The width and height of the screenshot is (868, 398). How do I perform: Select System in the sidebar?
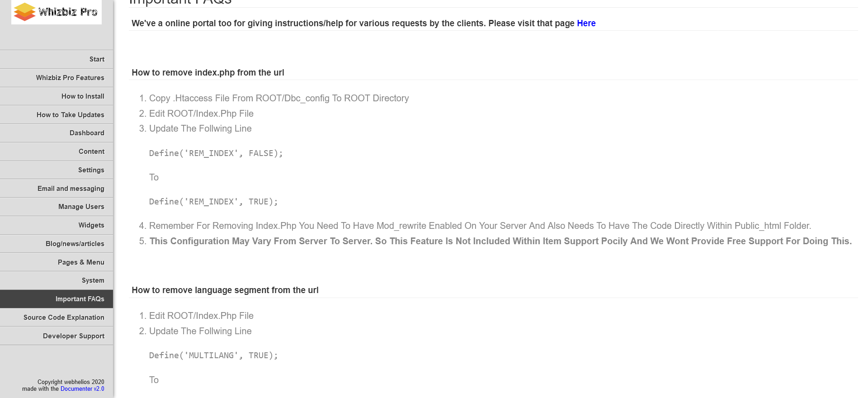pos(57,280)
